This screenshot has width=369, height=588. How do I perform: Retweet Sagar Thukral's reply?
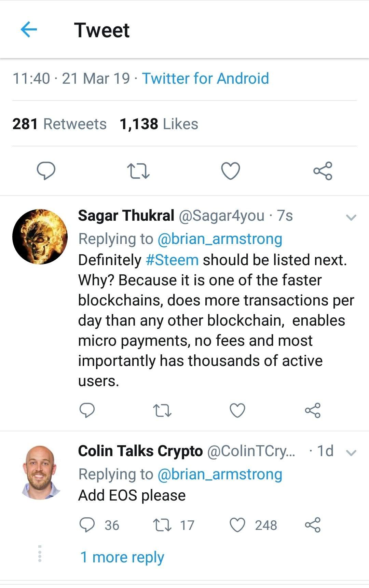click(x=162, y=410)
